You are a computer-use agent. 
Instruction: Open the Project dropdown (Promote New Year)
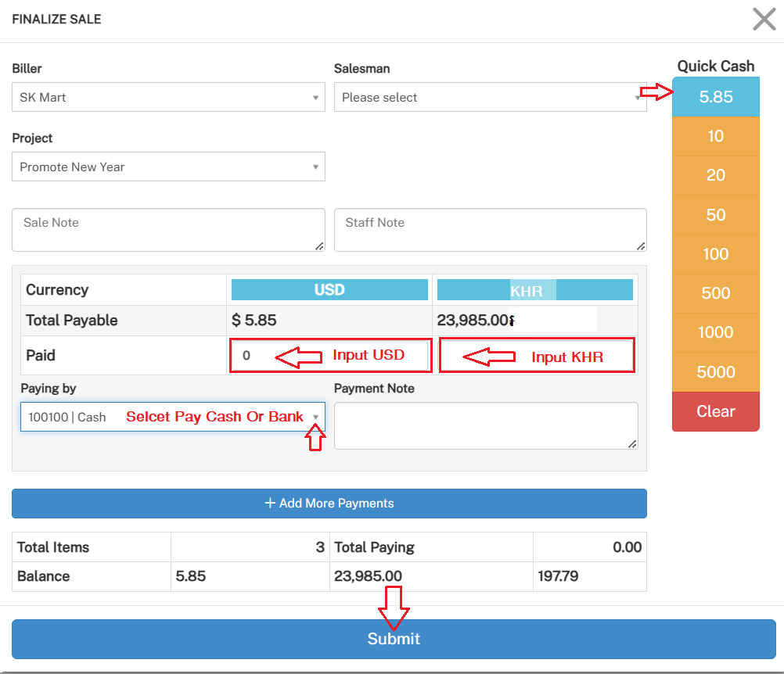168,167
